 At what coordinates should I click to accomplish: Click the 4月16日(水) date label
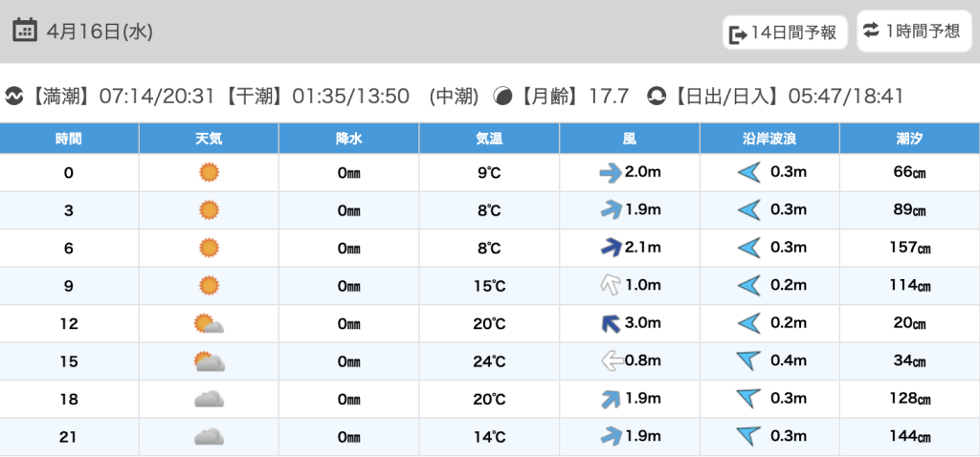tap(99, 32)
